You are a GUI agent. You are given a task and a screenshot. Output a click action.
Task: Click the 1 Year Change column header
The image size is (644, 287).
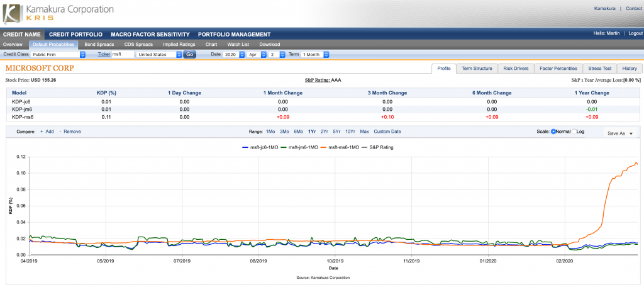592,93
